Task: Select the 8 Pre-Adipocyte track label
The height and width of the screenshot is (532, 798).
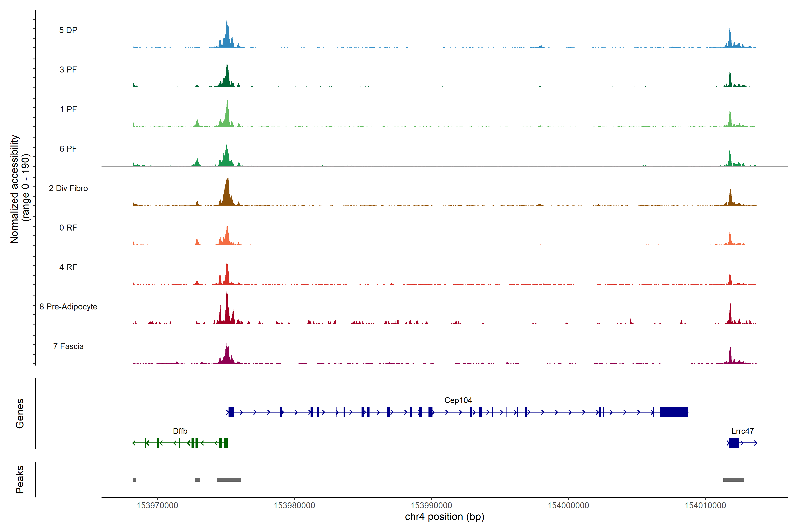Action: click(x=68, y=307)
